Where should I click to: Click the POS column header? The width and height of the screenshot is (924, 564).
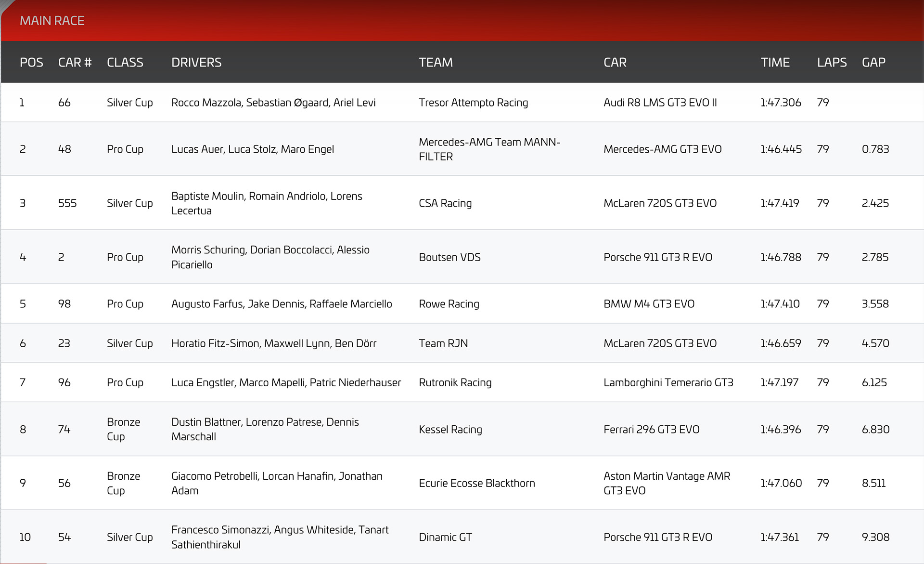point(31,63)
